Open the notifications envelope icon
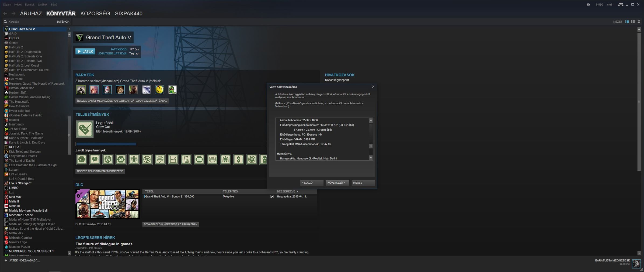Screen dimensions: 644x272 pos(588,5)
